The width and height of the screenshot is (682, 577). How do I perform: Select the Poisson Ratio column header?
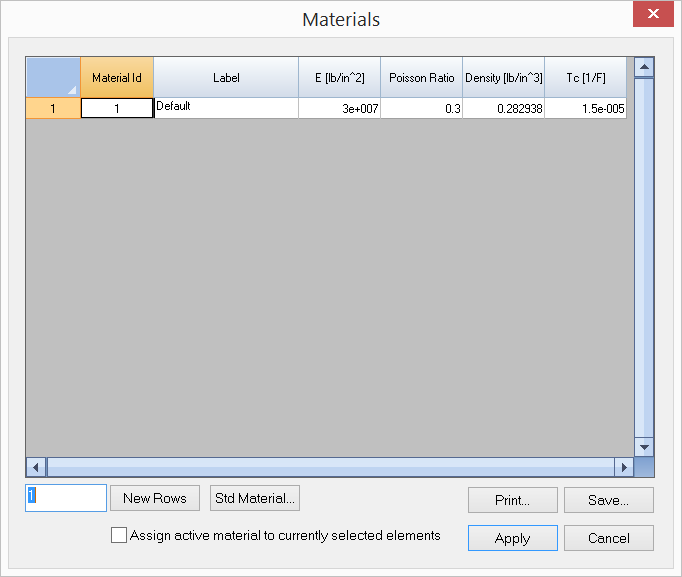(421, 77)
